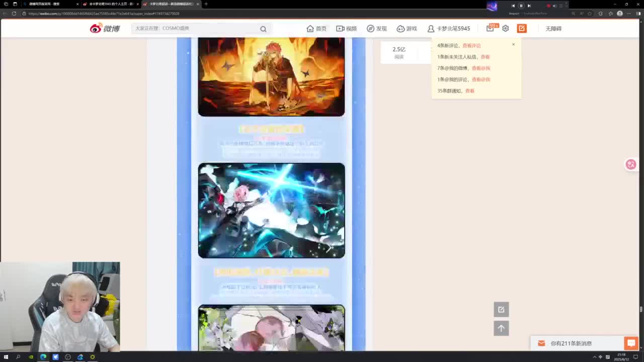Toggle 中 input method indicator
Image resolution: width=644 pixels, height=362 pixels.
click(x=600, y=357)
